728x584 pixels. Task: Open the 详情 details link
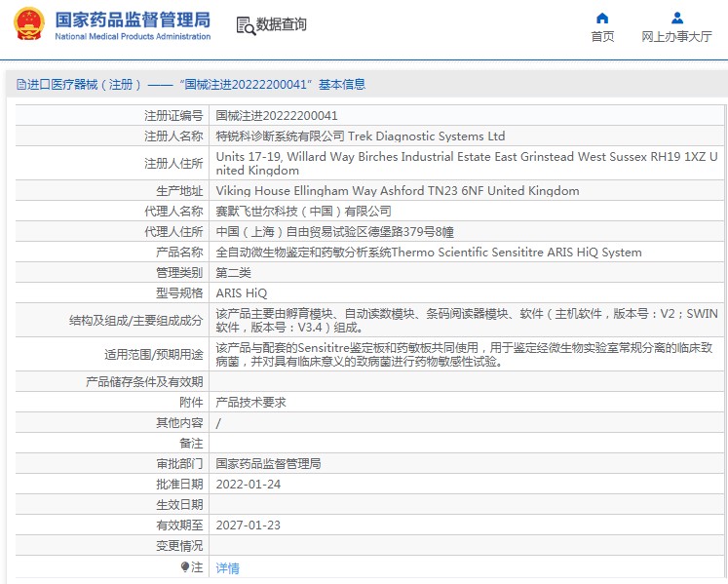(x=227, y=567)
